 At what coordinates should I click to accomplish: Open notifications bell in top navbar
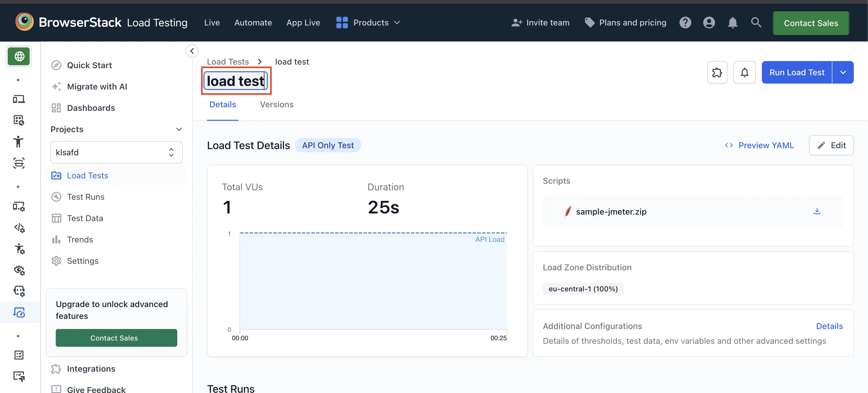pos(733,23)
